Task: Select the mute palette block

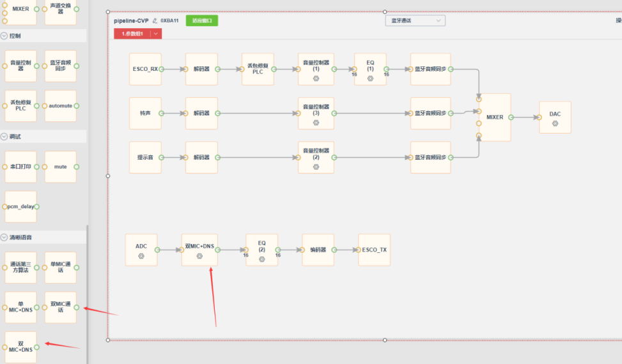Action: (60, 167)
